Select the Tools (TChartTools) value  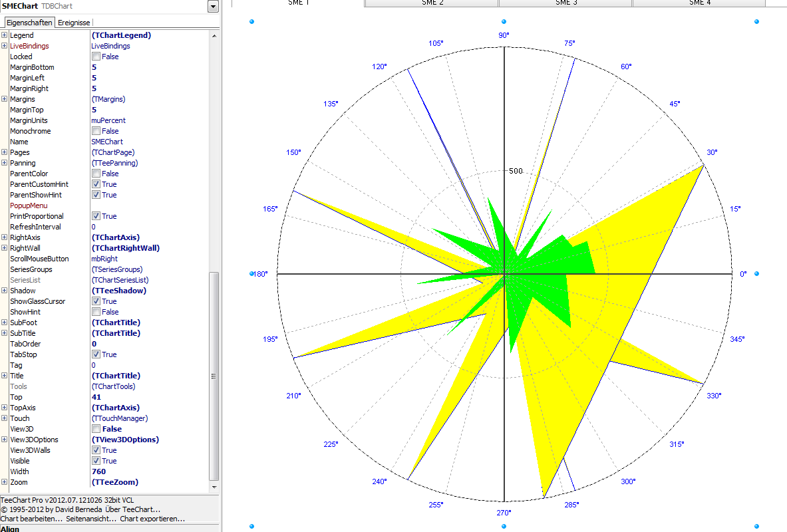tap(114, 386)
